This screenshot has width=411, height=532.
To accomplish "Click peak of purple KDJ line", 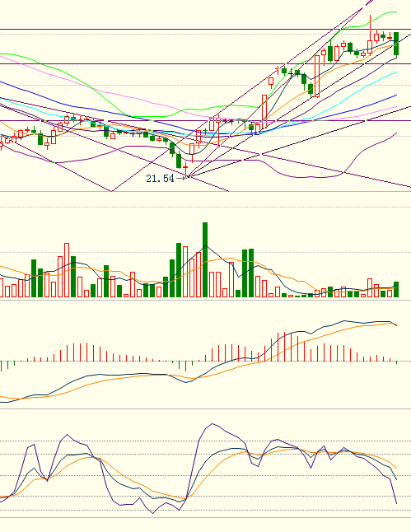I will [213, 424].
